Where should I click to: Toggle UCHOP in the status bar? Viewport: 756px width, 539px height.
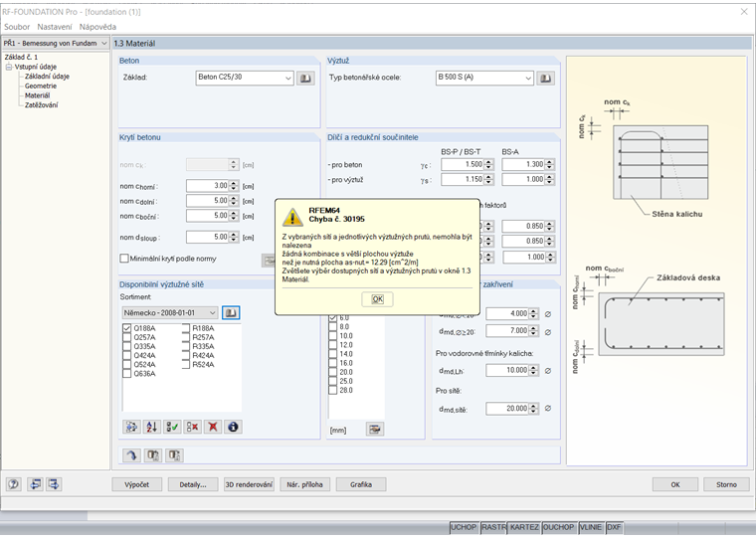pos(464,527)
